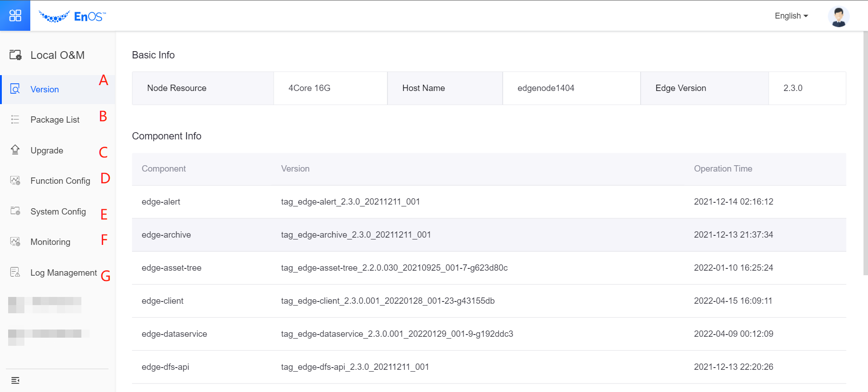The height and width of the screenshot is (392, 868).
Task: Click the Version sidebar icon
Action: coord(15,89)
